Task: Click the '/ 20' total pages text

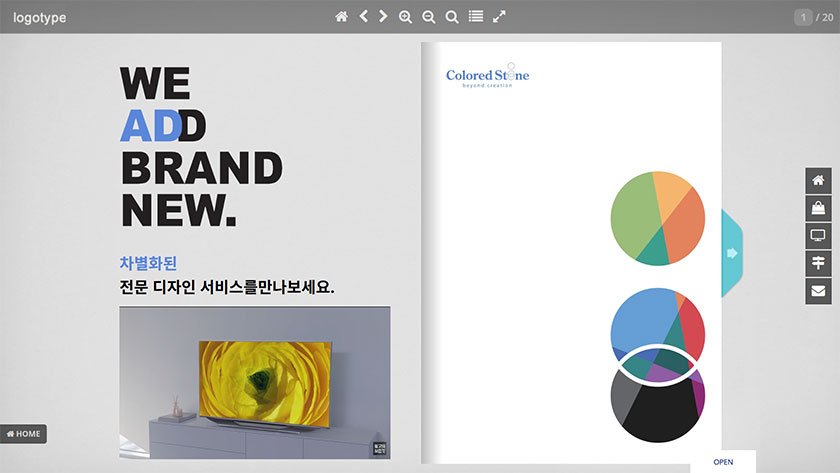Action: [x=825, y=17]
